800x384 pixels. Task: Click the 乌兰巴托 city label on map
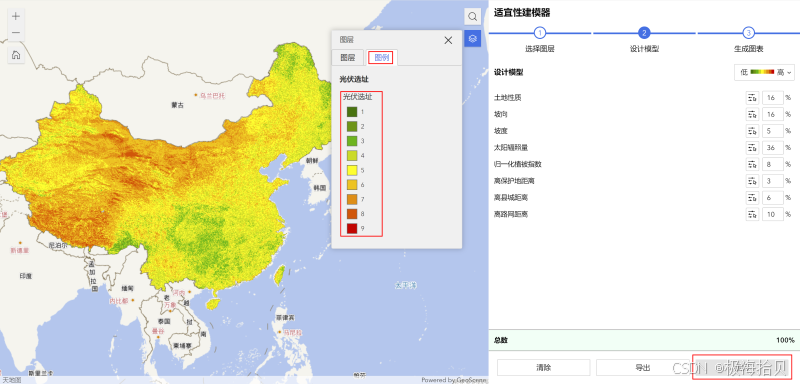point(212,96)
